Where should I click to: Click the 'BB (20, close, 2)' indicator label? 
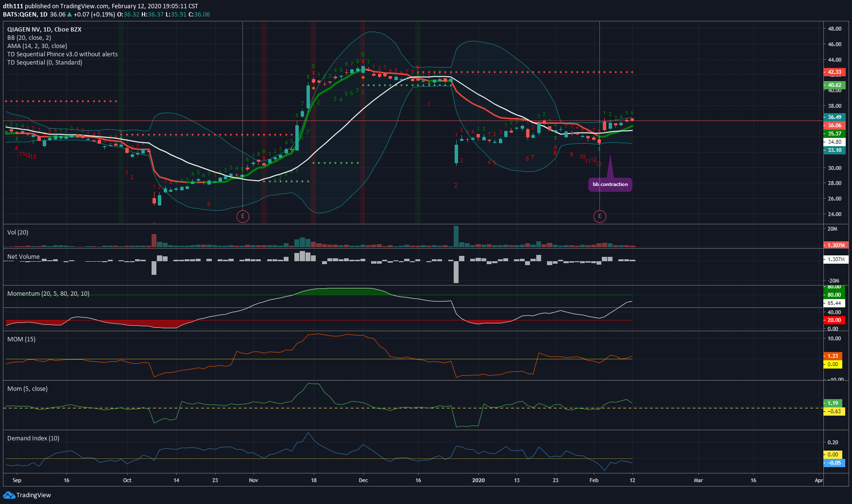point(29,38)
